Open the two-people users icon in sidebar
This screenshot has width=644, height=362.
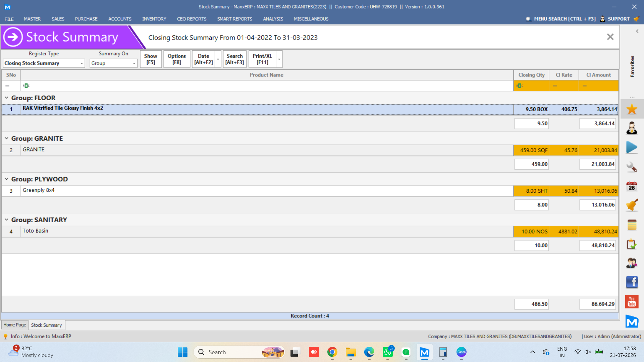[632, 263]
